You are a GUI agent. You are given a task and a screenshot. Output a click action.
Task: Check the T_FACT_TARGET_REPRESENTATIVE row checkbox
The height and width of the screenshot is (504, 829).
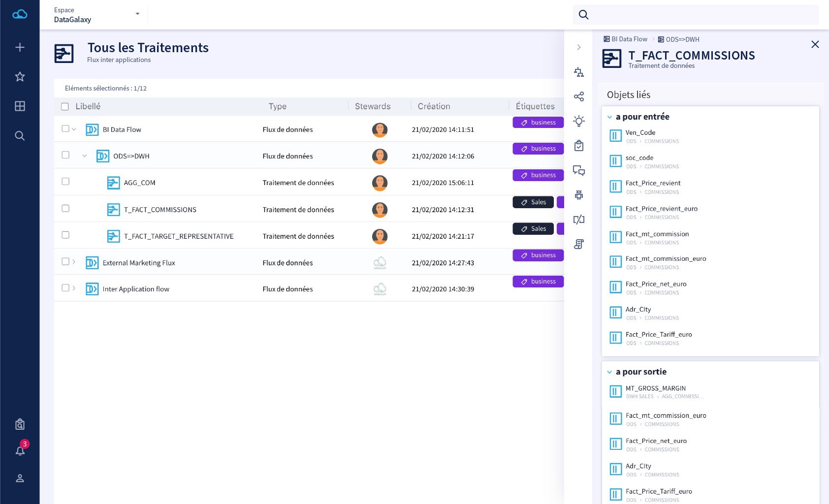click(x=65, y=235)
